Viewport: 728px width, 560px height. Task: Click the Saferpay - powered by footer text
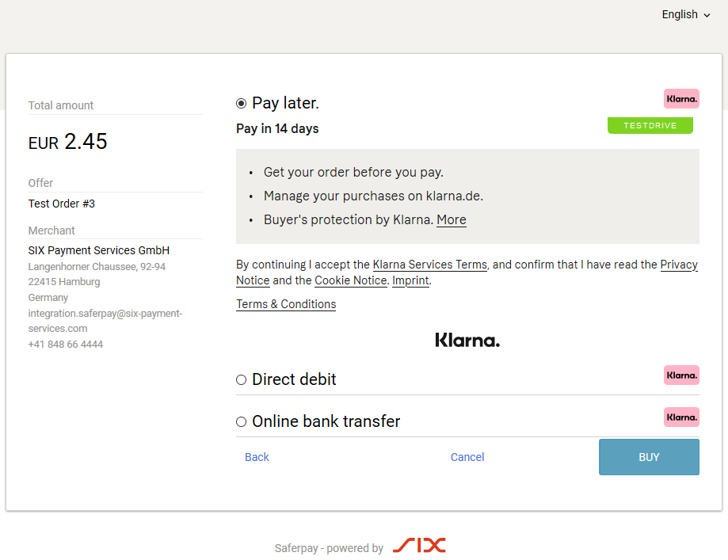(x=329, y=548)
